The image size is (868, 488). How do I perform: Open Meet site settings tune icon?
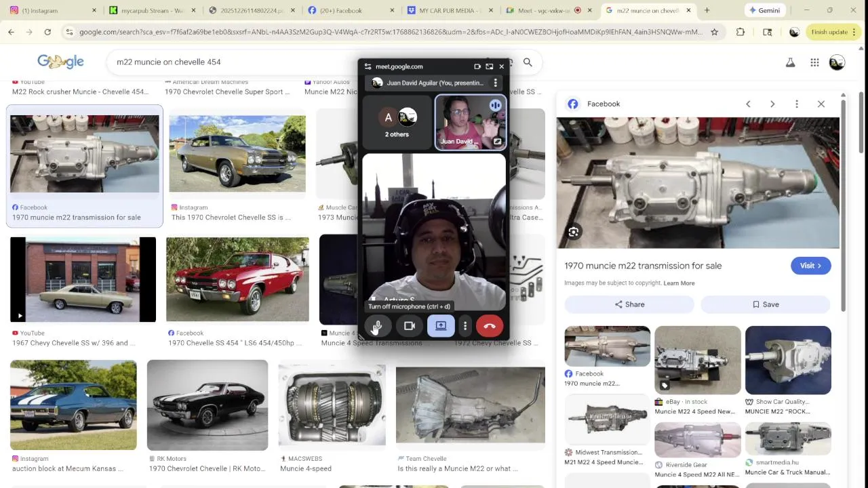(x=368, y=66)
